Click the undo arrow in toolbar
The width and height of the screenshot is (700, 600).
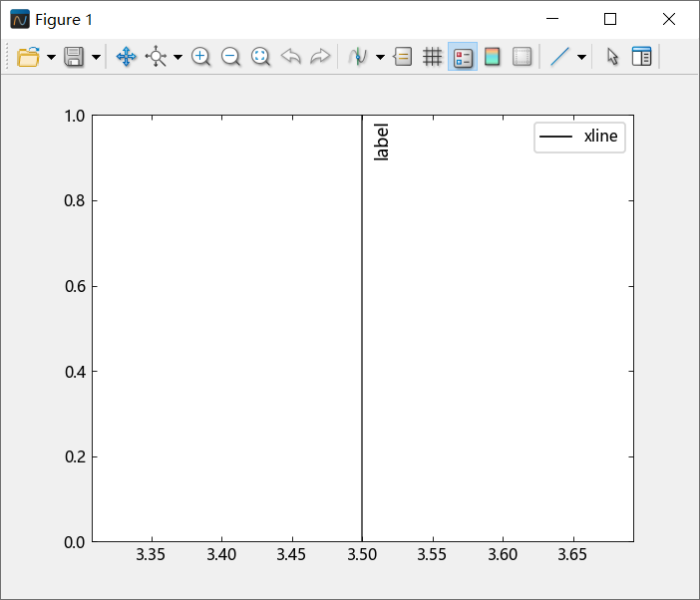point(290,57)
